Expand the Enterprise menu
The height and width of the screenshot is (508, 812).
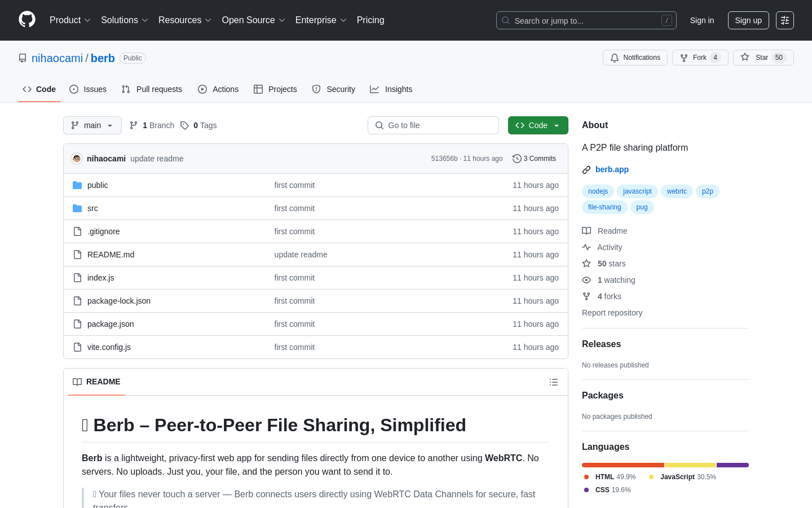[x=321, y=20]
